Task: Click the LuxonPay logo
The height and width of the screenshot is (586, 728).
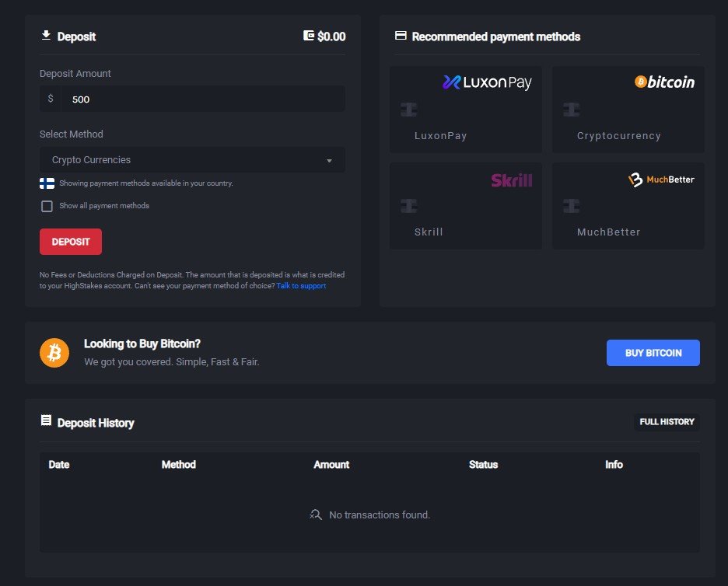Action: [487, 82]
